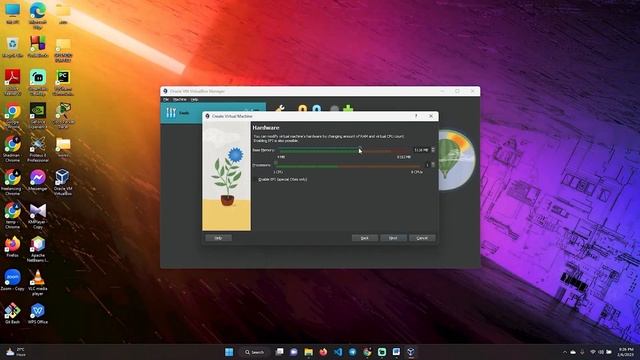Click the VirtualBox icon in the taskbar
The image size is (640, 360).
coord(411,352)
